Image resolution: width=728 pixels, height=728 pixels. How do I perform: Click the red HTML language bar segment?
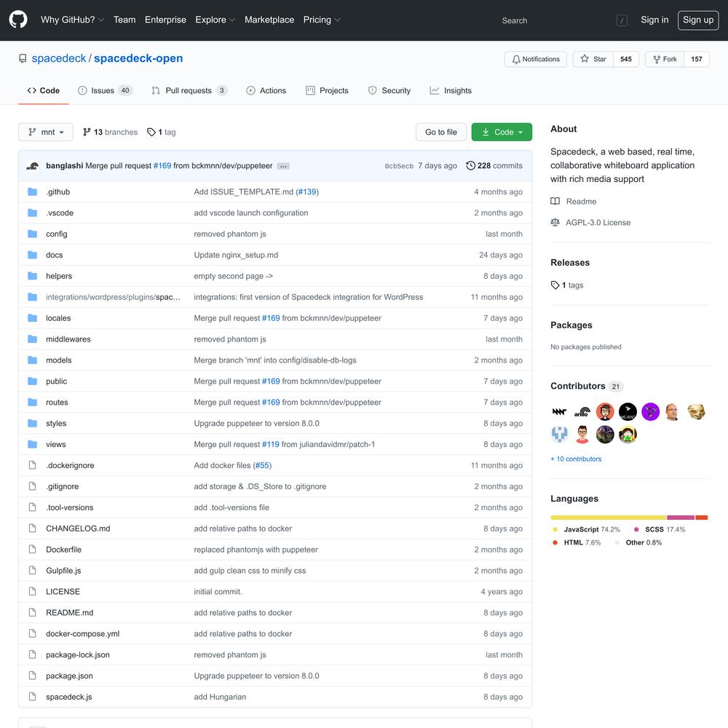click(701, 518)
